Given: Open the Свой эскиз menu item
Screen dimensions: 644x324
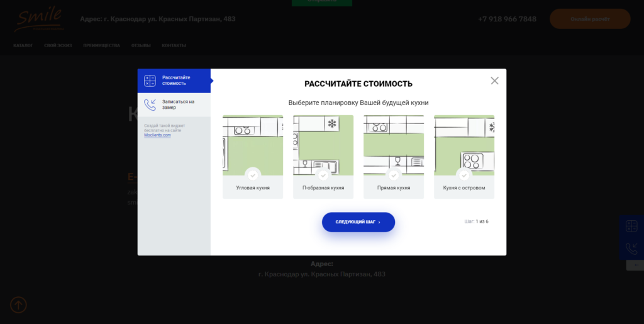Looking at the screenshot, I should point(58,45).
